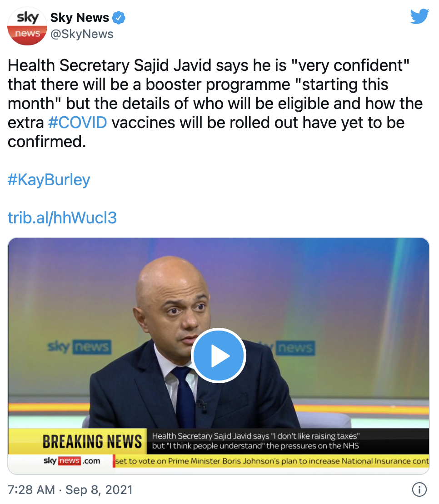Click the Twitter bird logo
This screenshot has height=504, width=439.
click(420, 16)
